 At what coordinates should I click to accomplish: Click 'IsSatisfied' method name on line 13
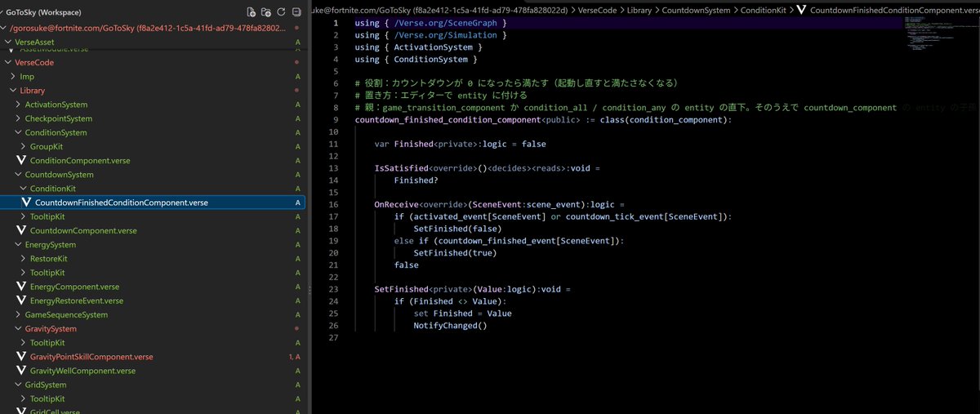click(x=401, y=168)
